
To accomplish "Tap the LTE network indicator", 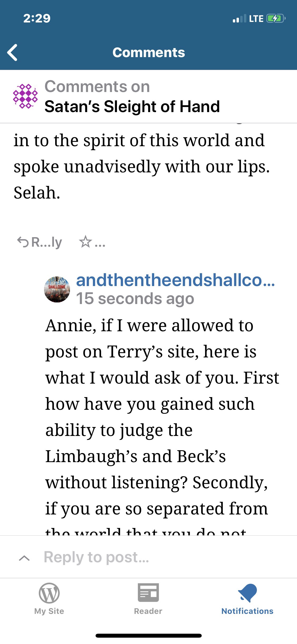I will point(256,19).
